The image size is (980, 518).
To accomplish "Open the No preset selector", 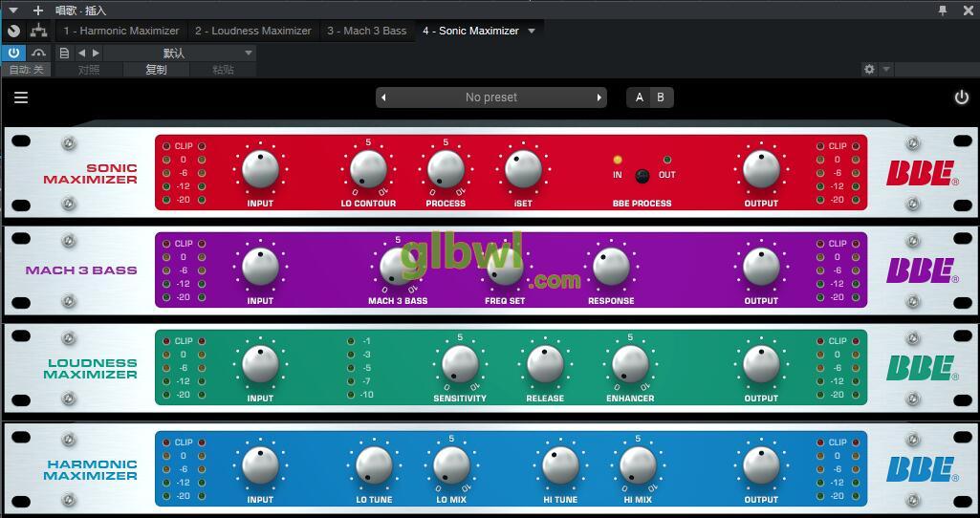I will click(491, 97).
